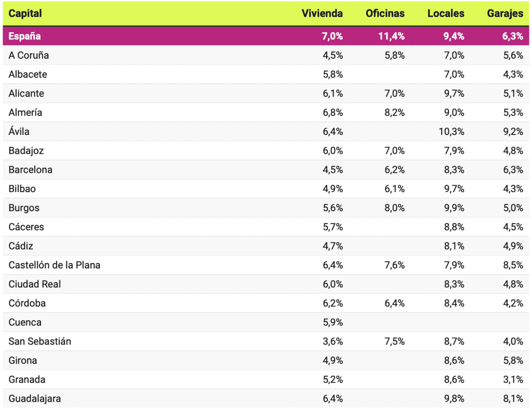Select the Bilbao row name
This screenshot has height=409, width=532.
click(x=22, y=189)
